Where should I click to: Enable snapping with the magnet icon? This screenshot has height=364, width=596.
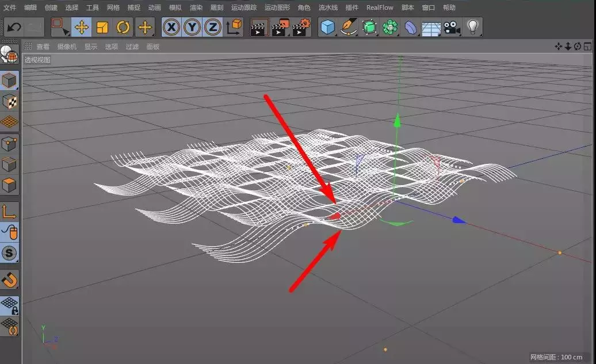click(x=10, y=280)
